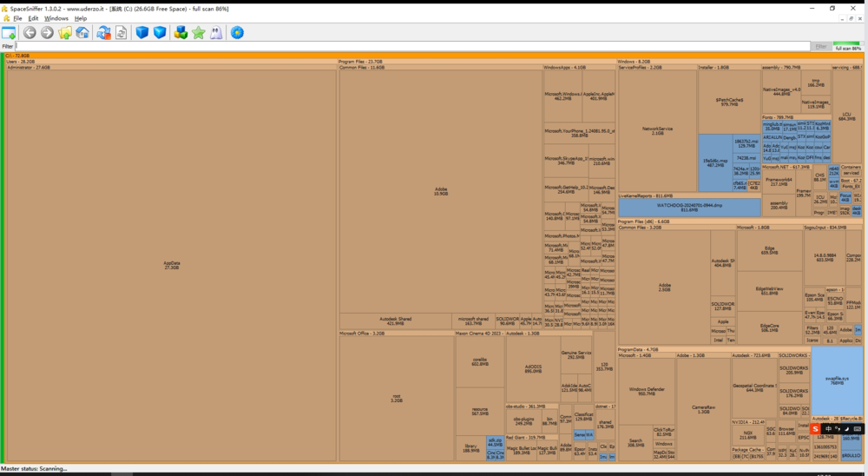
Task: Select the Search 308.5MB block
Action: (x=635, y=443)
